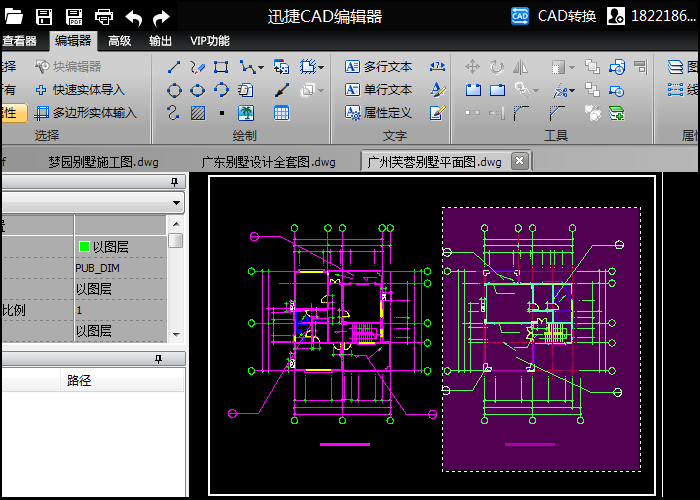
Task: Insert an image with palm tree icon
Action: click(246, 113)
